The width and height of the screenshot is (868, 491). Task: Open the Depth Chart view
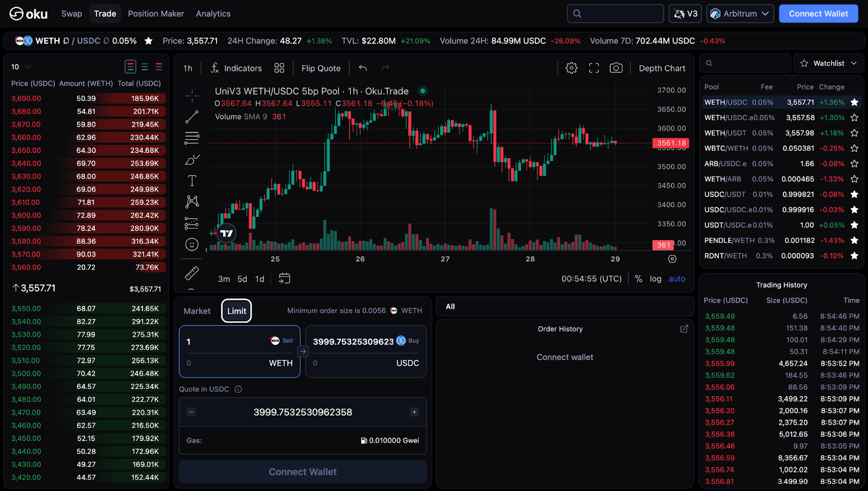pos(662,68)
